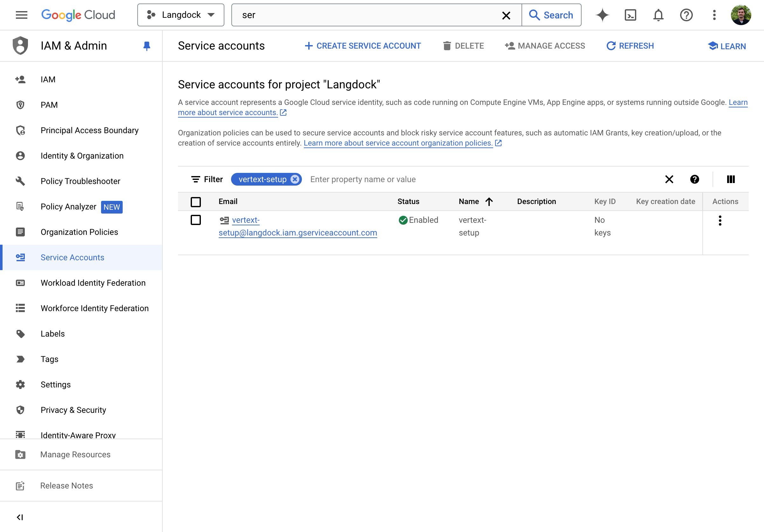Open column display options icon
764x532 pixels.
click(730, 179)
